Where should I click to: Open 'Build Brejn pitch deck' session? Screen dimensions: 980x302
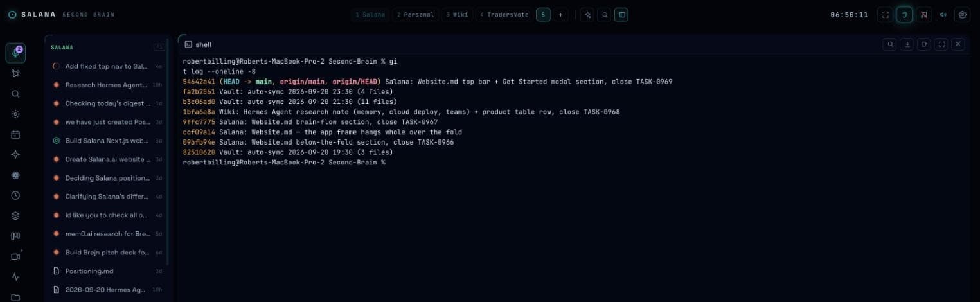pos(107,253)
